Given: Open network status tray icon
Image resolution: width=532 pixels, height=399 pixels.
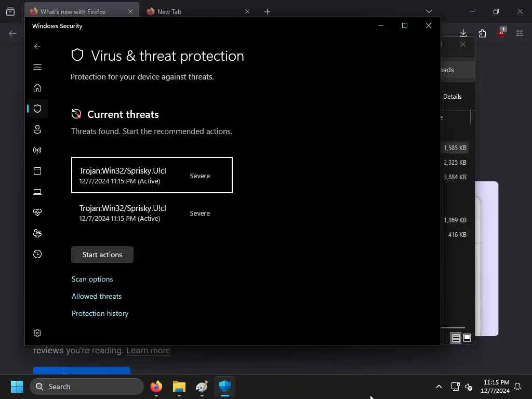Looking at the screenshot, I should click(455, 387).
